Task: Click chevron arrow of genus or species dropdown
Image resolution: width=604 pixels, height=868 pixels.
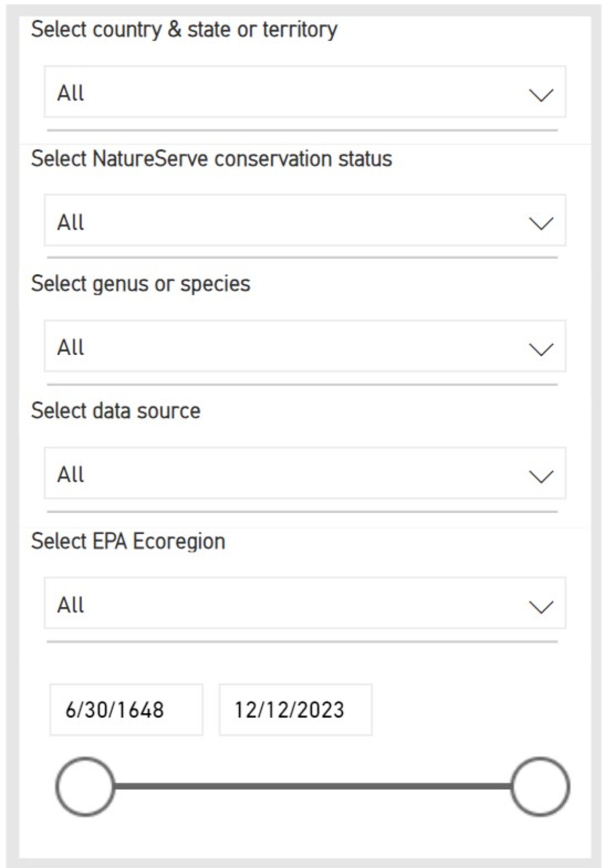Action: 541,349
